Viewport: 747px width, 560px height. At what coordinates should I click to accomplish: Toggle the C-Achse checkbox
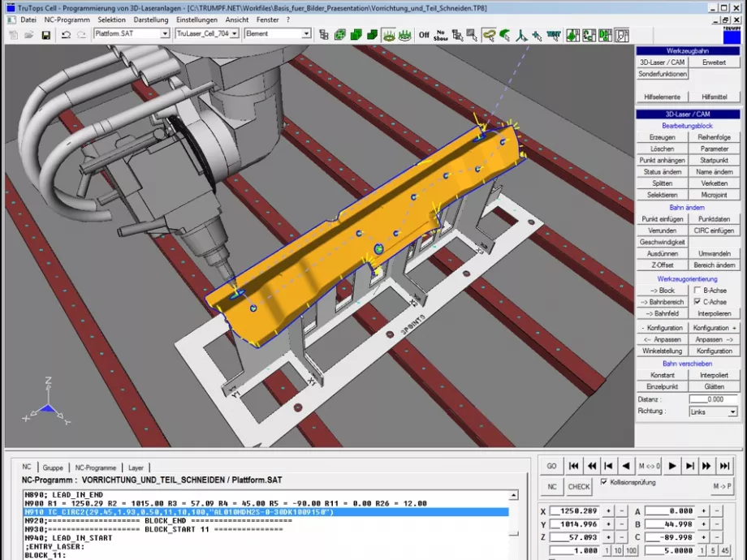click(697, 301)
